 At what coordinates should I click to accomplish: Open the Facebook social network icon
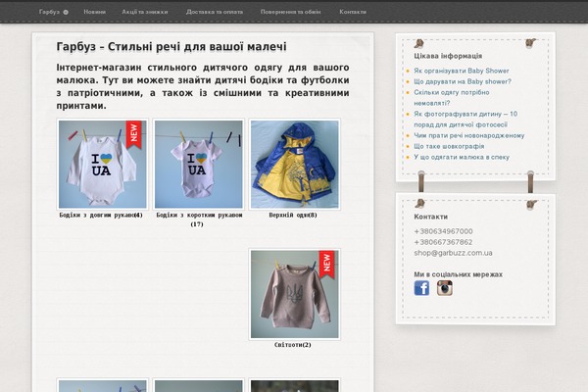(421, 288)
